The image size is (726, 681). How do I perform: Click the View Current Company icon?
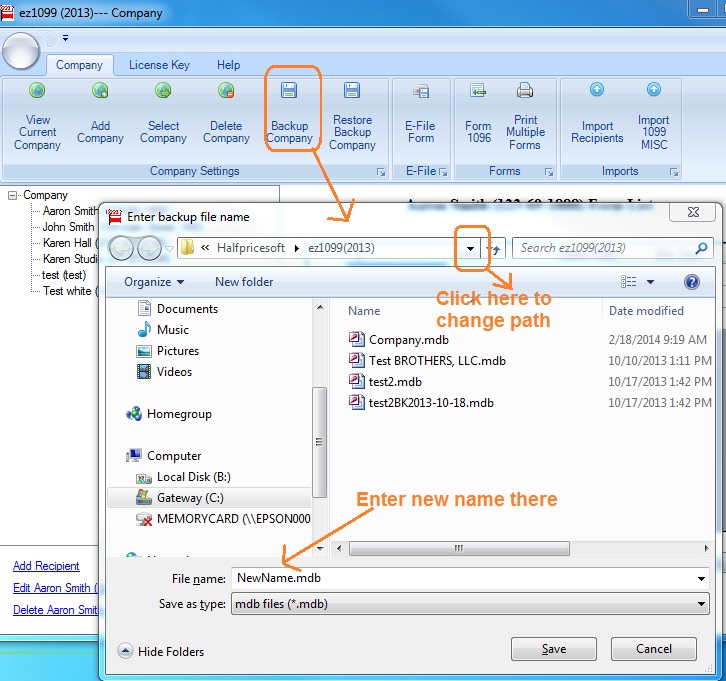click(x=37, y=92)
